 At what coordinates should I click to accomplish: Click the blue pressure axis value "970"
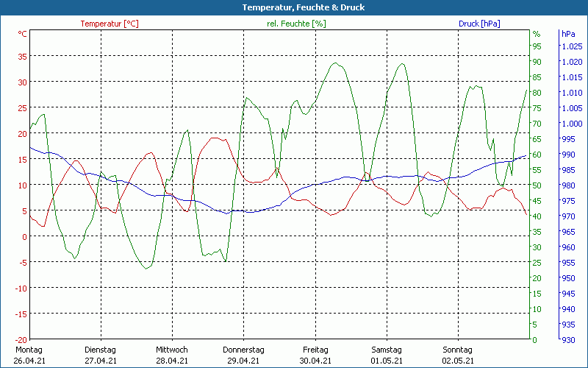tap(568, 216)
